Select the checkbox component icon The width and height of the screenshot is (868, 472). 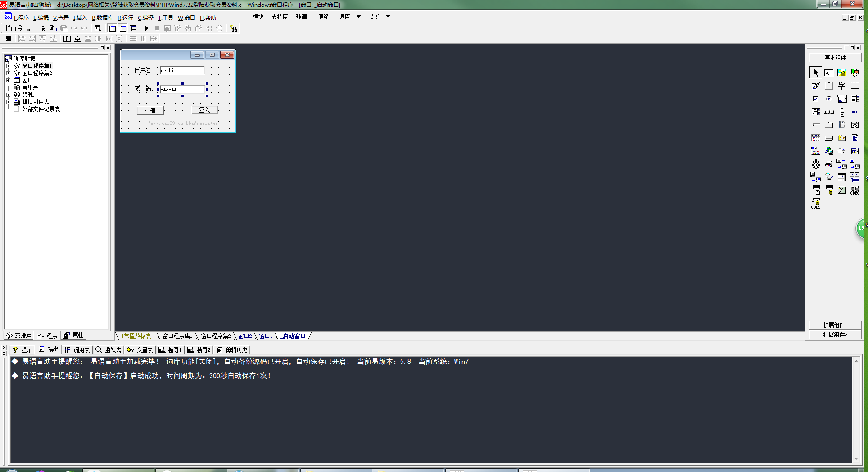(815, 99)
